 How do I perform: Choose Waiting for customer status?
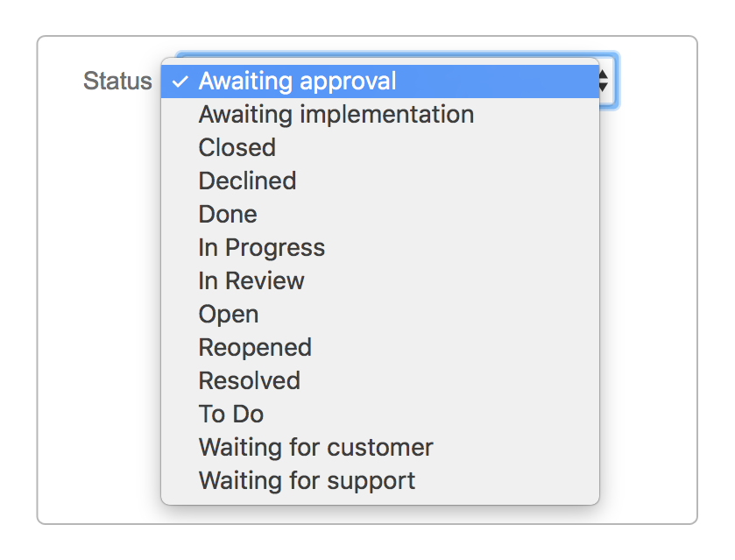[x=316, y=447]
